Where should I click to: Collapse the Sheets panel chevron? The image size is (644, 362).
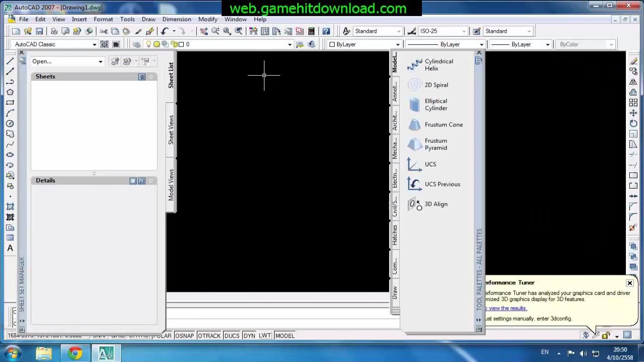pyautogui.click(x=151, y=77)
